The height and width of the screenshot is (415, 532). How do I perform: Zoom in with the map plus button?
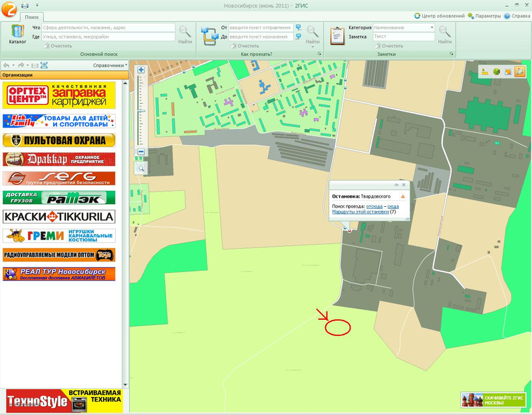point(141,70)
